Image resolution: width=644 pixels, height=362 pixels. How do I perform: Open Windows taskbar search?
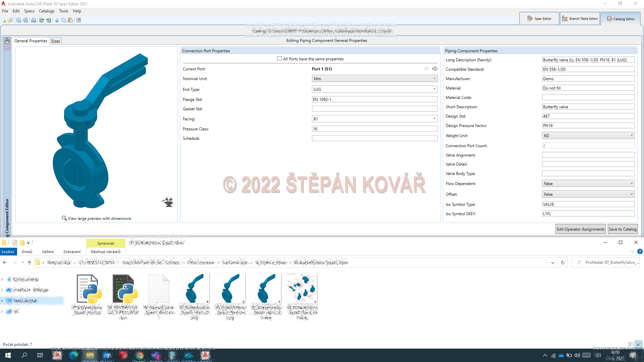(x=24, y=355)
